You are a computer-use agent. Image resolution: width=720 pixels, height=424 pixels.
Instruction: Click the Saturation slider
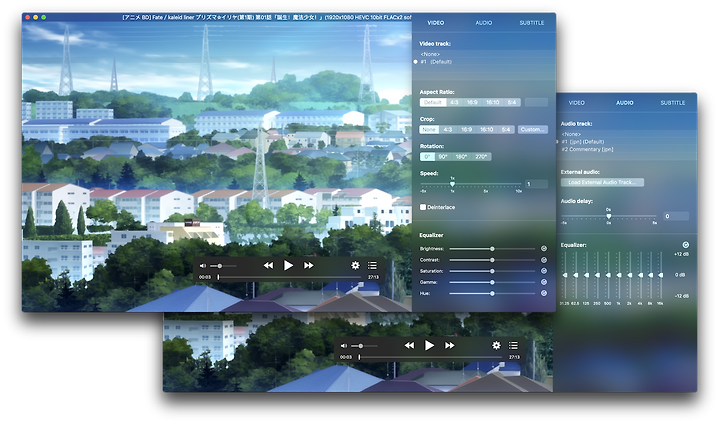click(492, 271)
